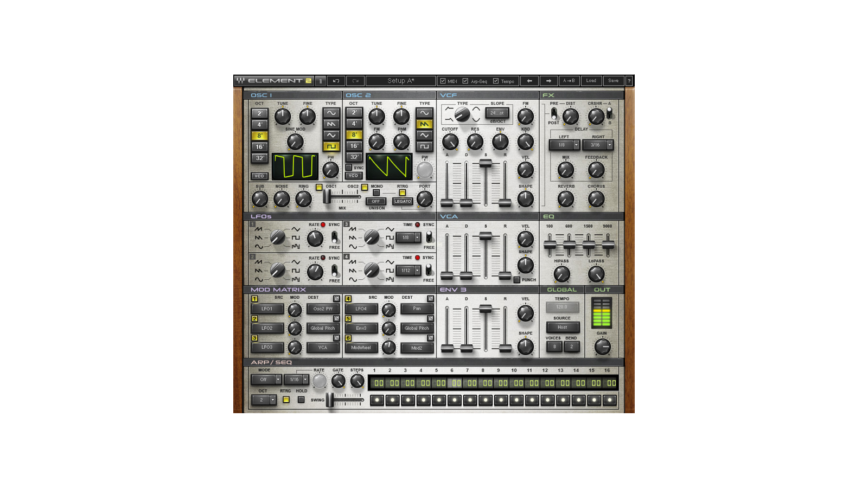
Task: Click the LEGATO button under OSC mix
Action: tap(403, 201)
